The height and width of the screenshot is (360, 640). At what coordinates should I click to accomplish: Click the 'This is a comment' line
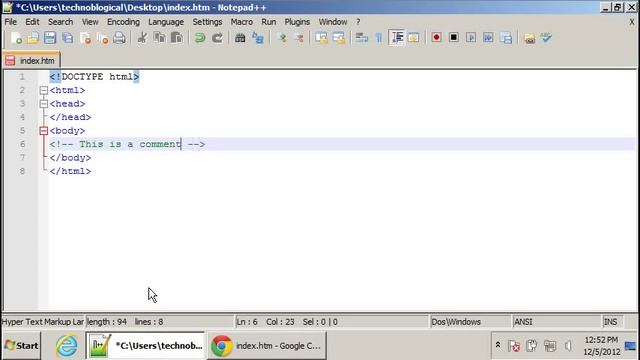(x=127, y=144)
